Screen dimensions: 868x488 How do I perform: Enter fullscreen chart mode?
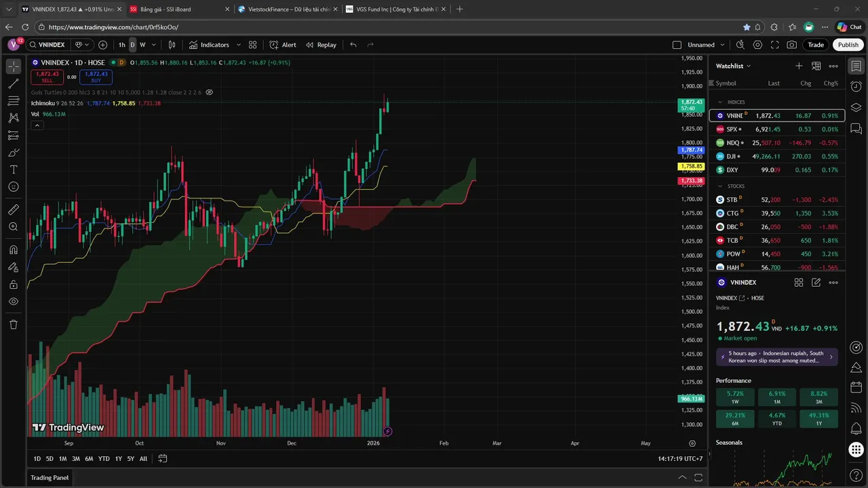click(774, 45)
